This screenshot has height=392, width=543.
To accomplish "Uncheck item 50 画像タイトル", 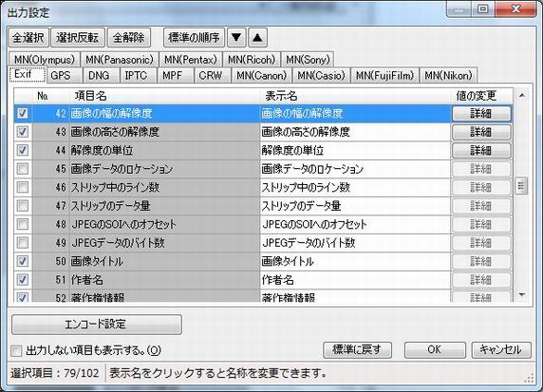I will 23,261.
